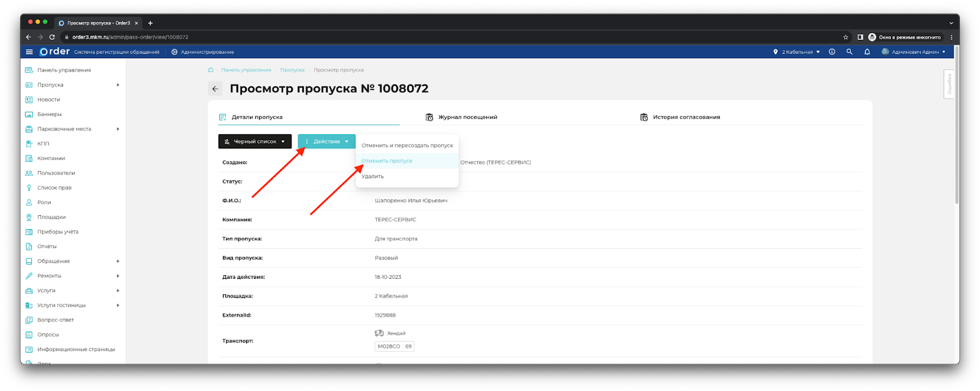Click the hamburger menu icon
The width and height of the screenshot is (980, 391).
pos(29,52)
